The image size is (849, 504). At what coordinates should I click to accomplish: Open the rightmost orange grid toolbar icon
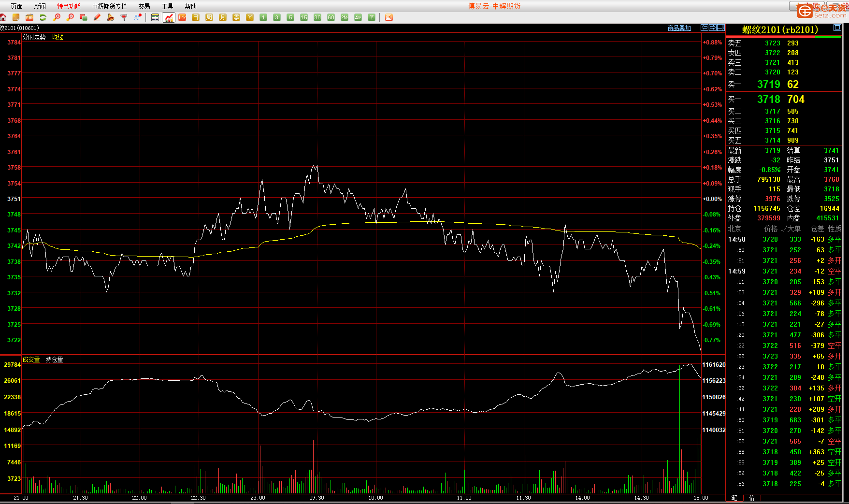[389, 17]
